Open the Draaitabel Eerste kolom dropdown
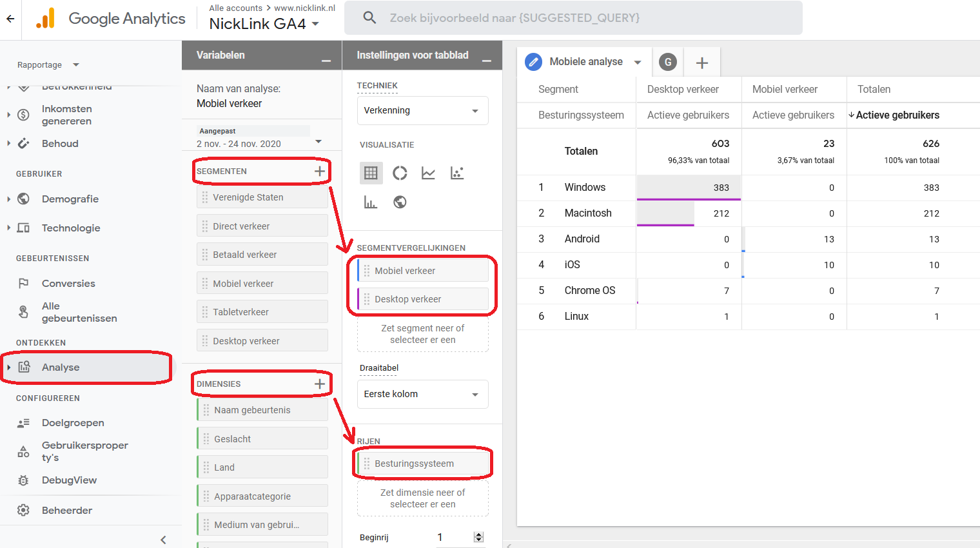 point(422,394)
